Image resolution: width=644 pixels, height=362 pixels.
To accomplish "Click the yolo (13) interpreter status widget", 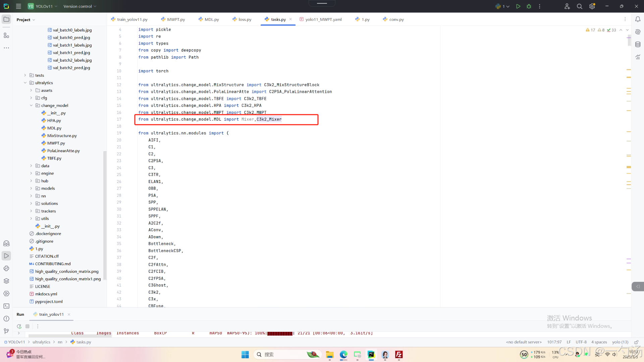I will point(620,342).
